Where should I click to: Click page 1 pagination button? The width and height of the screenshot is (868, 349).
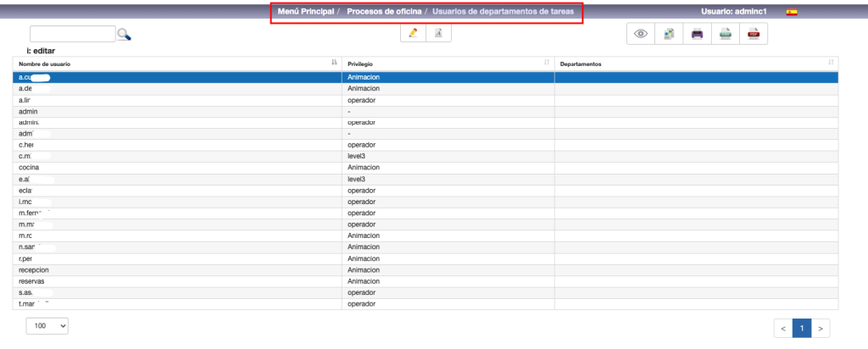pyautogui.click(x=801, y=328)
